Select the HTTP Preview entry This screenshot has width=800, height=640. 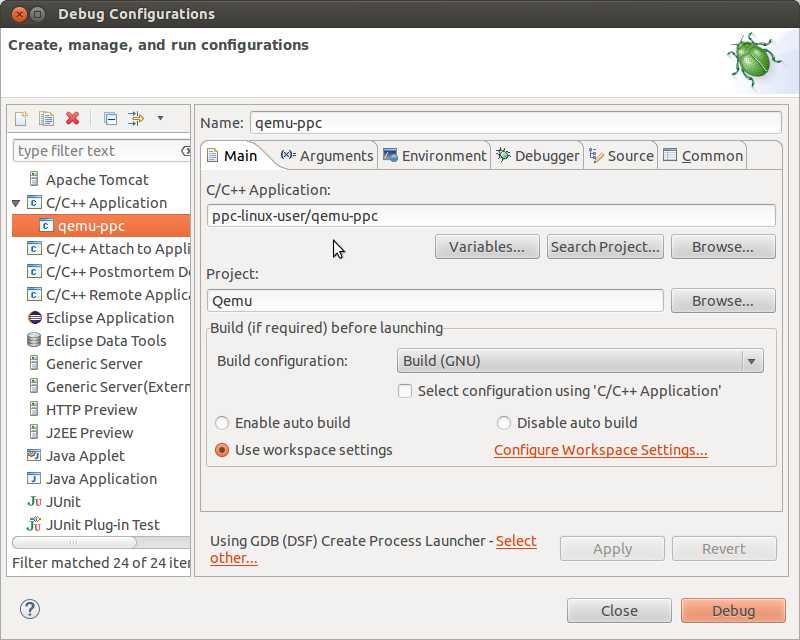[x=82, y=410]
